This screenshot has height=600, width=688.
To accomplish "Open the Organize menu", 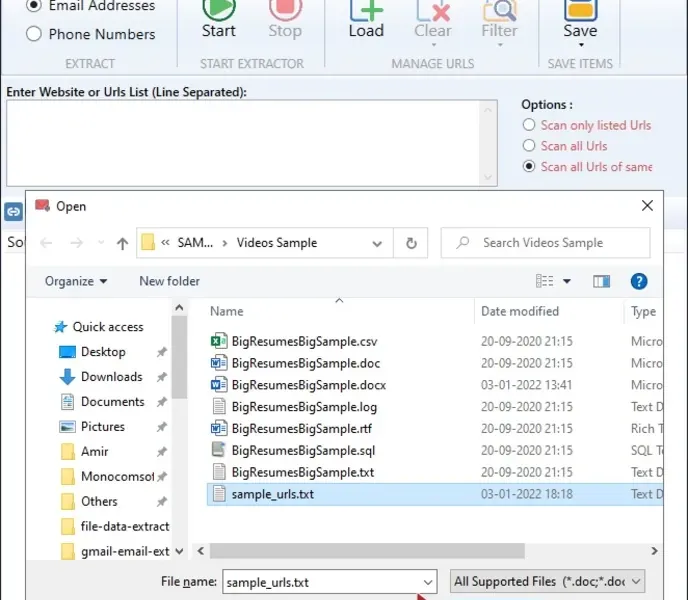I will [76, 281].
